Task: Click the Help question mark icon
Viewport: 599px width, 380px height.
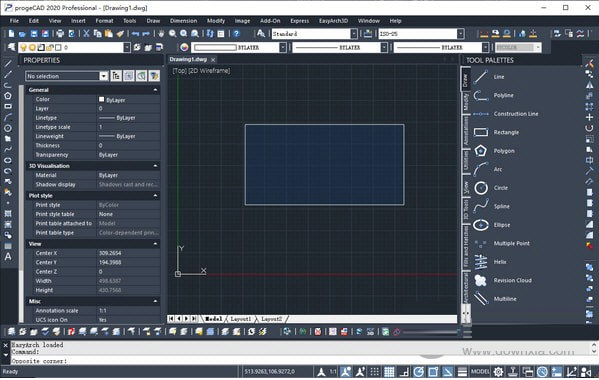Action: point(236,34)
